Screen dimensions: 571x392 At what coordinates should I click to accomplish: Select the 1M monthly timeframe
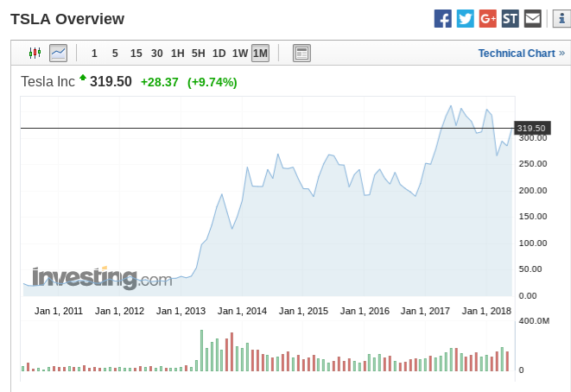(260, 54)
